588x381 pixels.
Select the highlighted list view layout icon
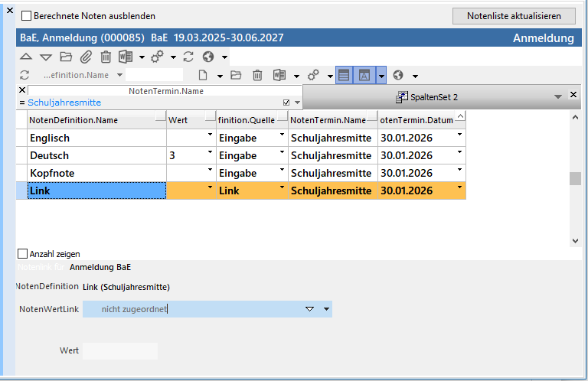(344, 75)
